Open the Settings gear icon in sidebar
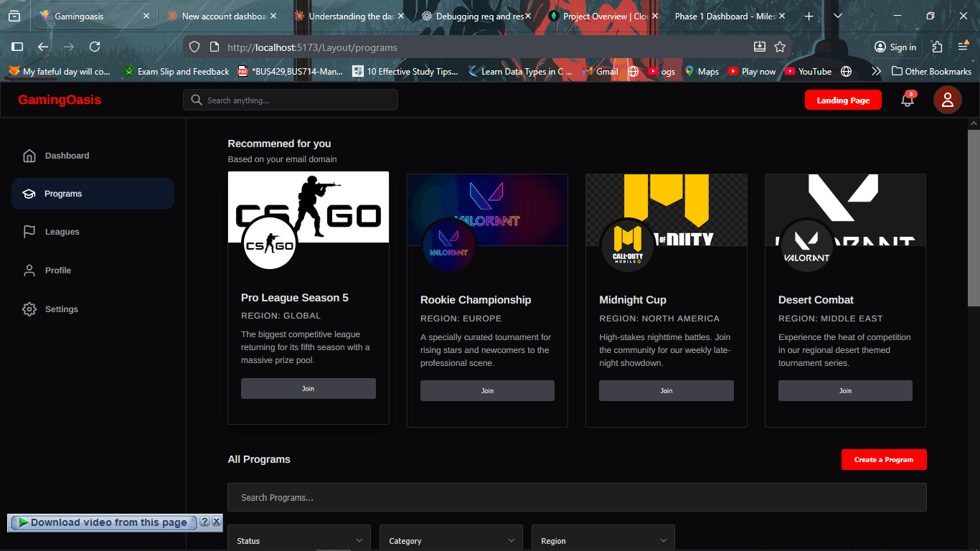Image resolution: width=980 pixels, height=551 pixels. pyautogui.click(x=29, y=309)
